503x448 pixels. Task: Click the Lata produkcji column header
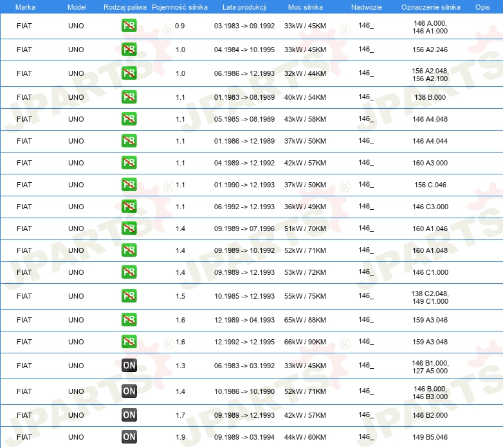(244, 6)
